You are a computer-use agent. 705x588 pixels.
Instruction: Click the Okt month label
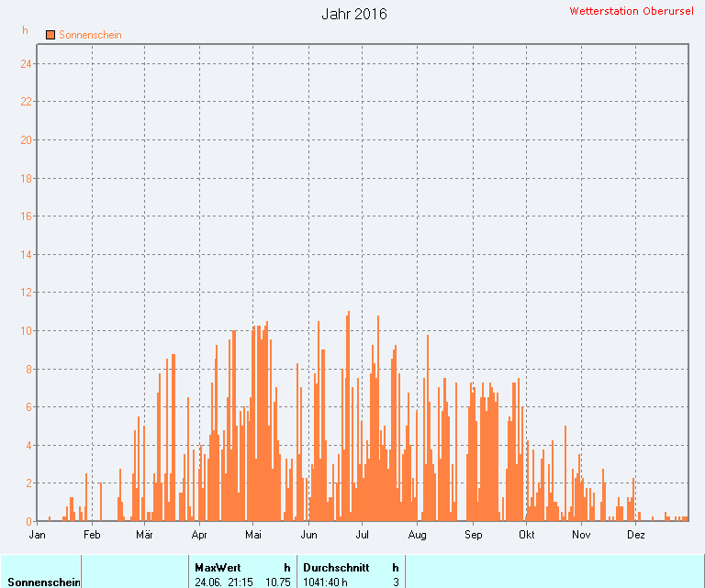pyautogui.click(x=527, y=535)
